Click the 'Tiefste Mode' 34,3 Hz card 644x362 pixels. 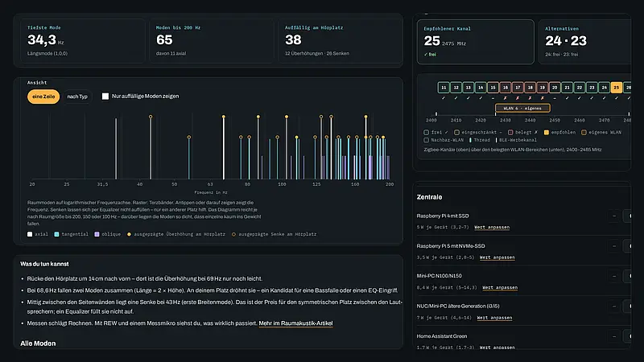tap(83, 41)
